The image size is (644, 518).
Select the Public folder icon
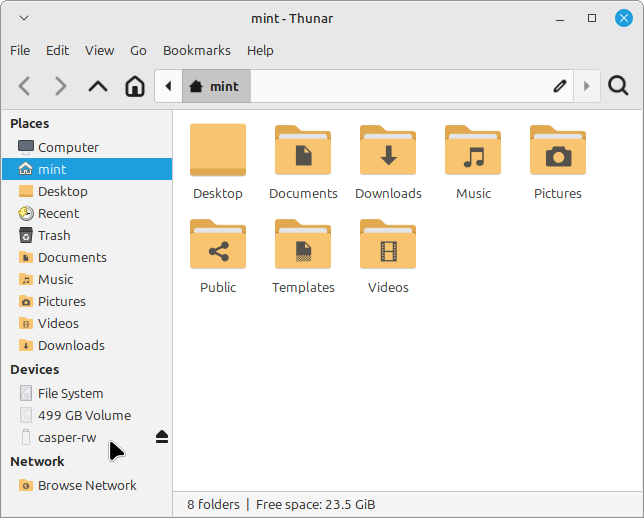218,244
